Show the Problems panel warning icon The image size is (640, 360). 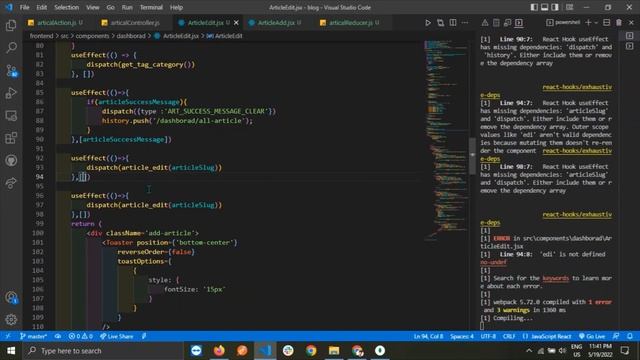pos(484,23)
